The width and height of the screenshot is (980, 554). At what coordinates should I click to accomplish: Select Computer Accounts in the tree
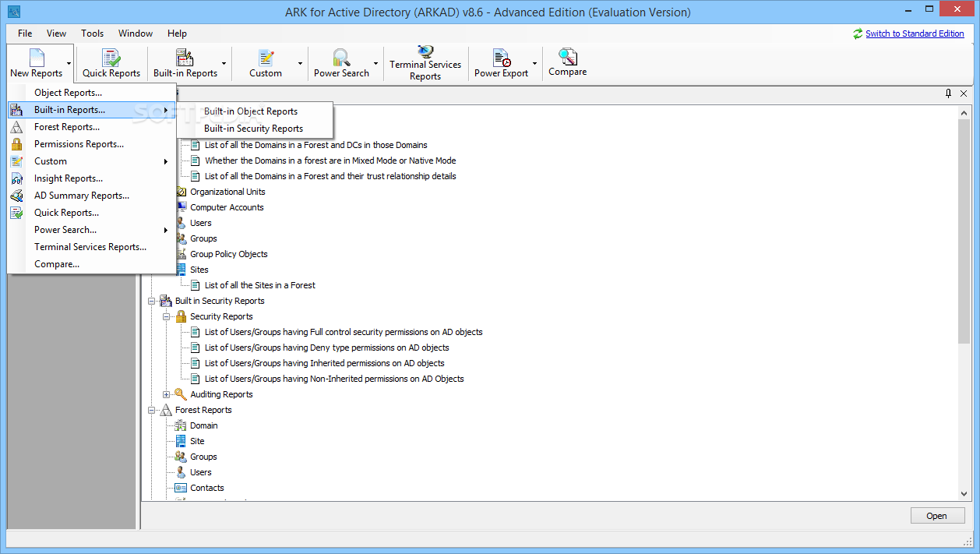point(227,207)
